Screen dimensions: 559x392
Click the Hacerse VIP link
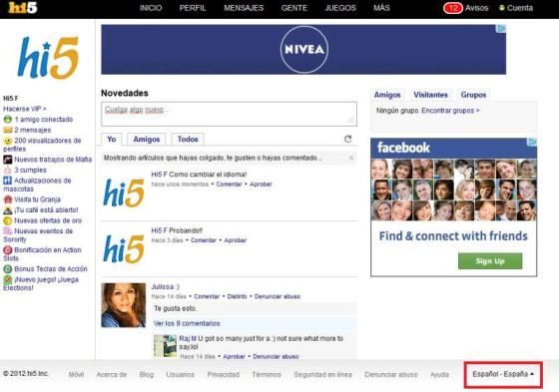click(25, 109)
